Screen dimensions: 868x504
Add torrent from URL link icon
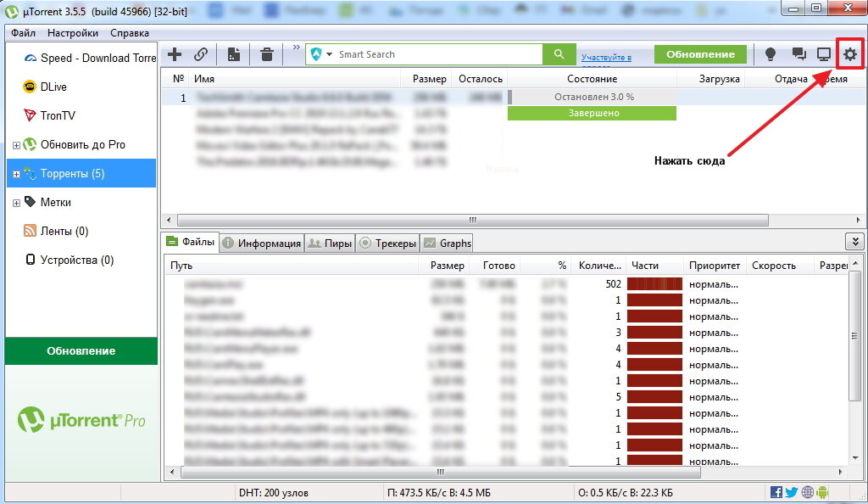(200, 54)
